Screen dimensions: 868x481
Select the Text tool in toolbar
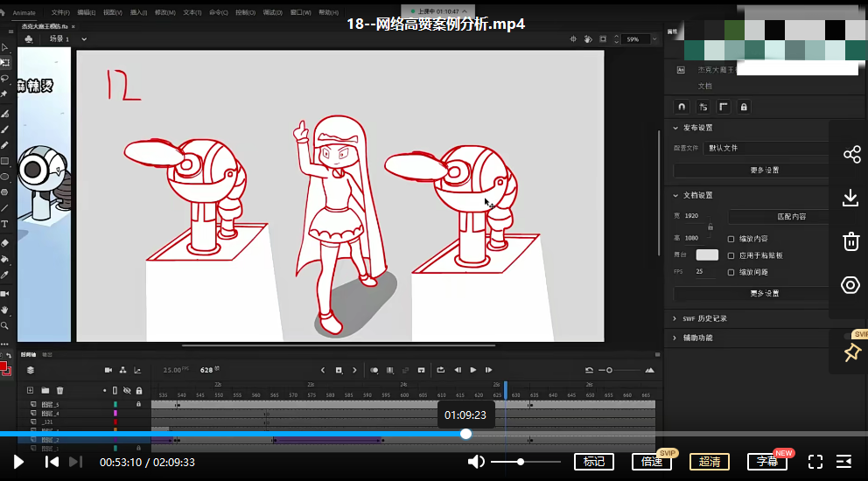[5, 224]
